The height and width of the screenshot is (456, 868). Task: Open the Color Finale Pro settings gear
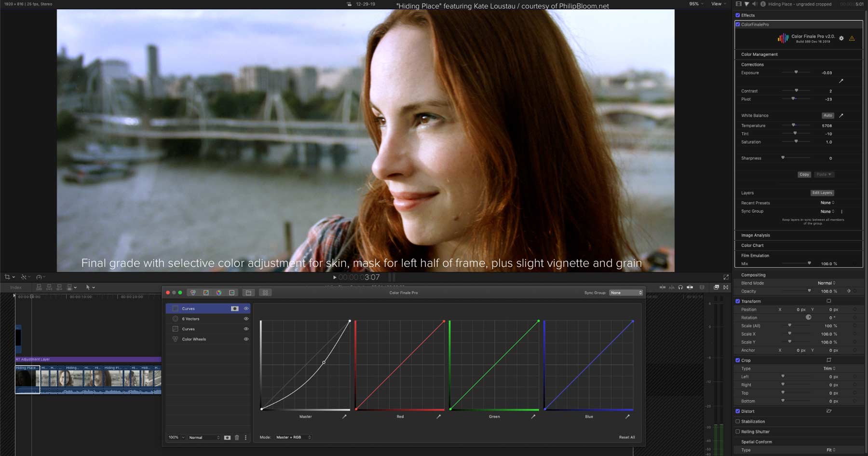pos(841,38)
